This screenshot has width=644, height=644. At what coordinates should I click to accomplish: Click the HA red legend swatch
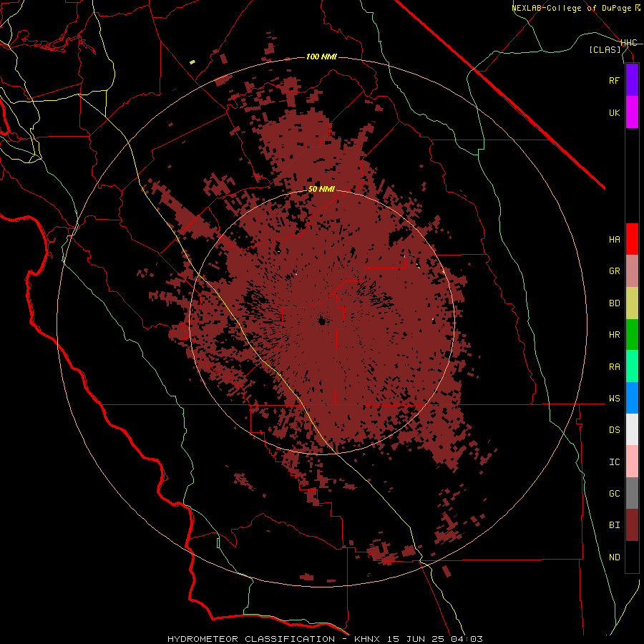coord(632,239)
